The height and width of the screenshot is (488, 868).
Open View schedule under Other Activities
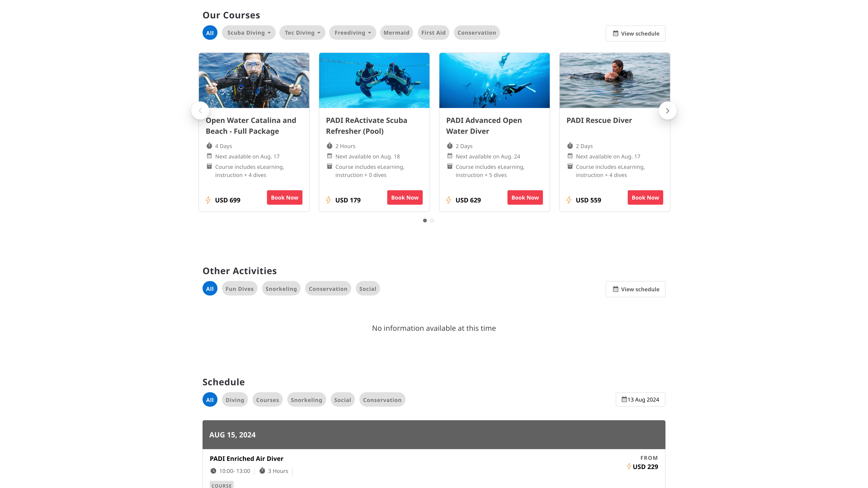635,289
